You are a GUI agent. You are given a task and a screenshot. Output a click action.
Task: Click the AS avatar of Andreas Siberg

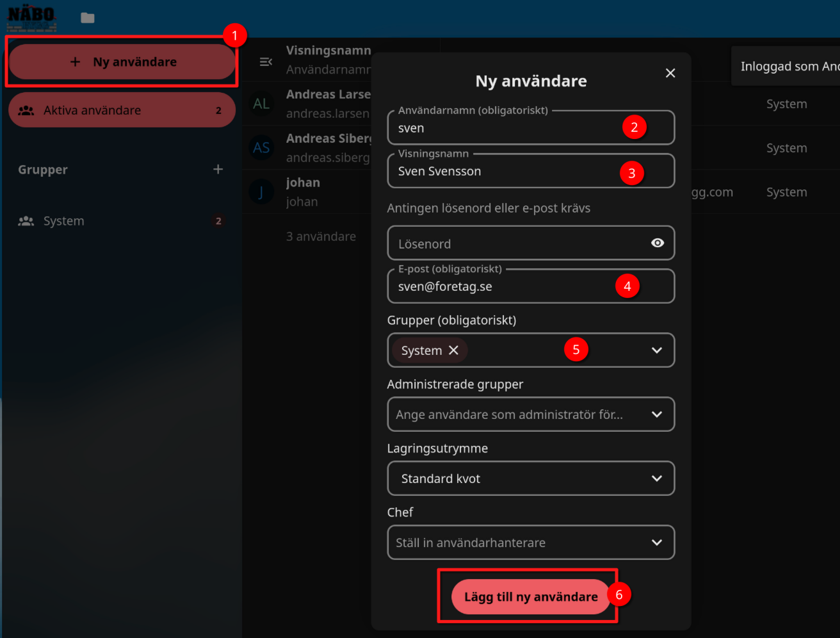pyautogui.click(x=261, y=148)
